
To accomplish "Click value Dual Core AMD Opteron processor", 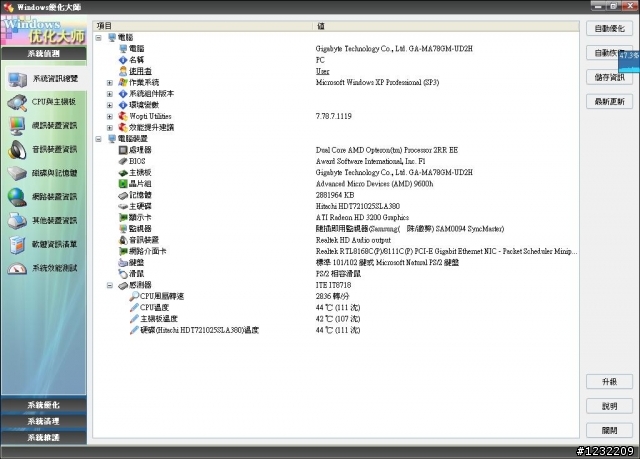I will (x=387, y=150).
